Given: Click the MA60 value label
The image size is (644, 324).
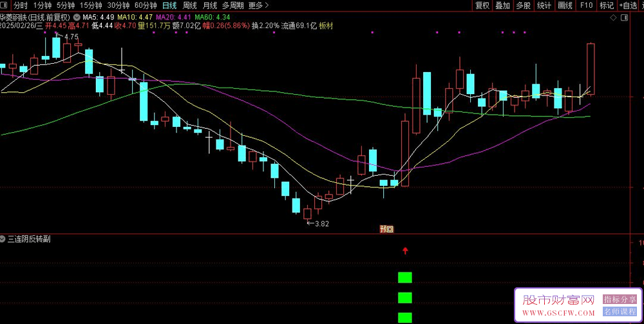Looking at the screenshot, I should [x=213, y=17].
